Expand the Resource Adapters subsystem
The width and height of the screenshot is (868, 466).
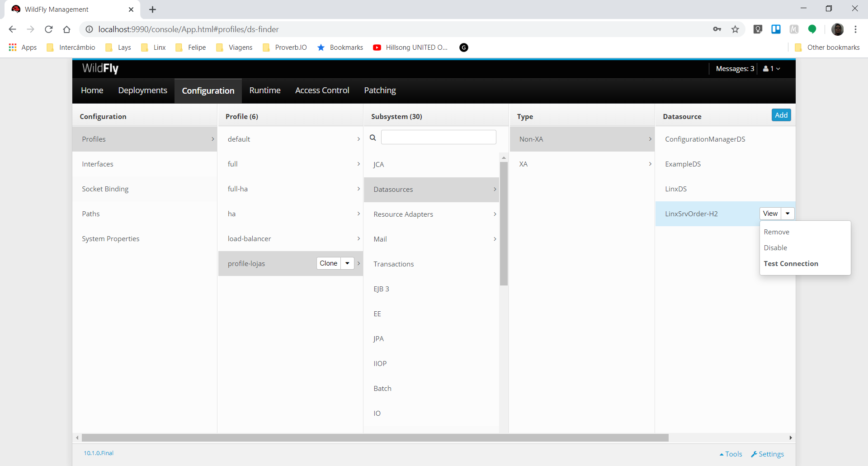pyautogui.click(x=495, y=214)
